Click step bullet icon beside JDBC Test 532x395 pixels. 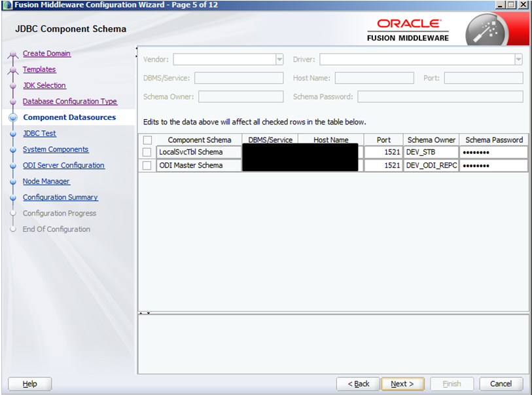(12, 134)
